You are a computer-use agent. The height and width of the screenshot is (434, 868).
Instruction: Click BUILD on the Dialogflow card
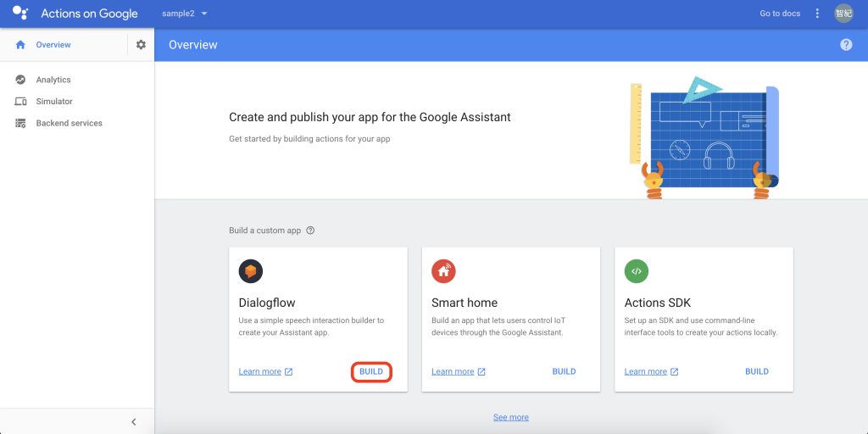[x=371, y=371]
